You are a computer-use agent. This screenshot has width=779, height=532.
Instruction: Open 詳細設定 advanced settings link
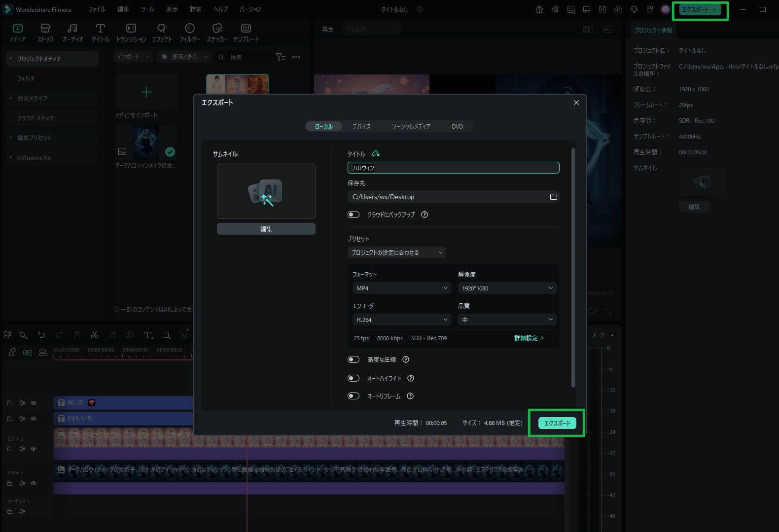tap(528, 338)
